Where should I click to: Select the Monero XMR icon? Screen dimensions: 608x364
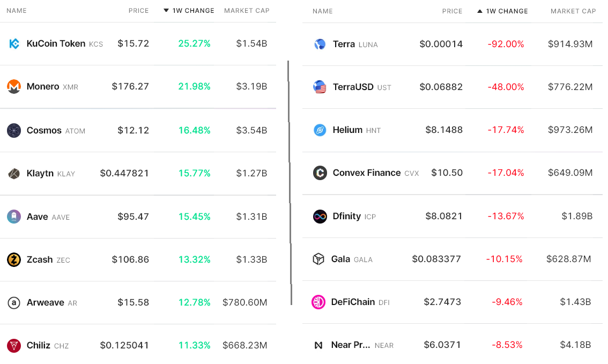click(x=13, y=86)
